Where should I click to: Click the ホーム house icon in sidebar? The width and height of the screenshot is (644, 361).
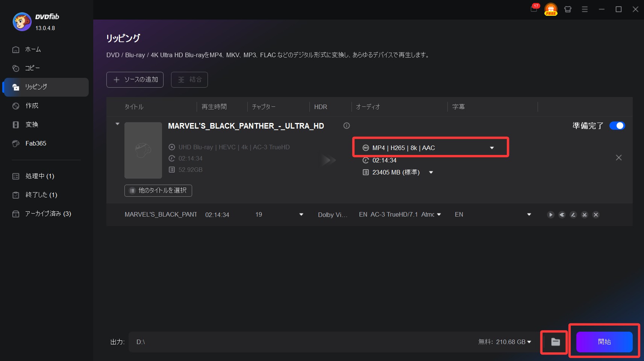pyautogui.click(x=16, y=50)
